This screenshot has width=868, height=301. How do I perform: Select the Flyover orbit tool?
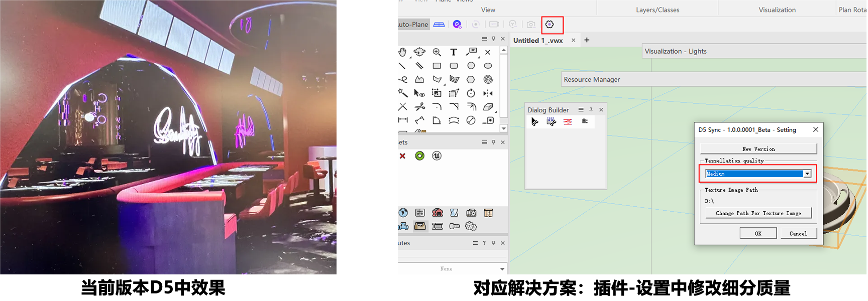coord(419,52)
